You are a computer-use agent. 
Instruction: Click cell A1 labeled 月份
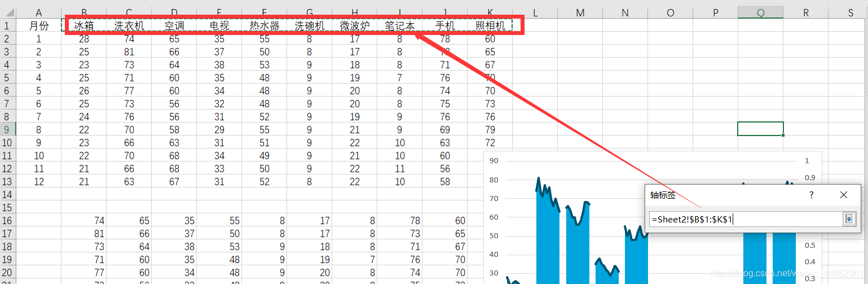click(x=39, y=25)
